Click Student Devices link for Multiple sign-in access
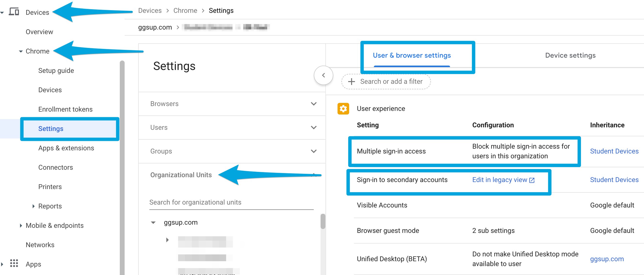 pos(614,151)
